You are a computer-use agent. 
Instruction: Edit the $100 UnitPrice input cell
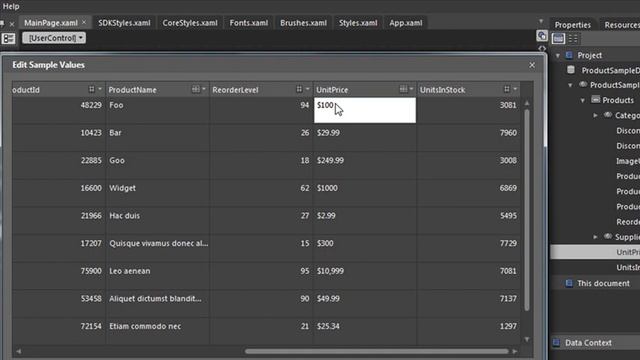[365, 110]
